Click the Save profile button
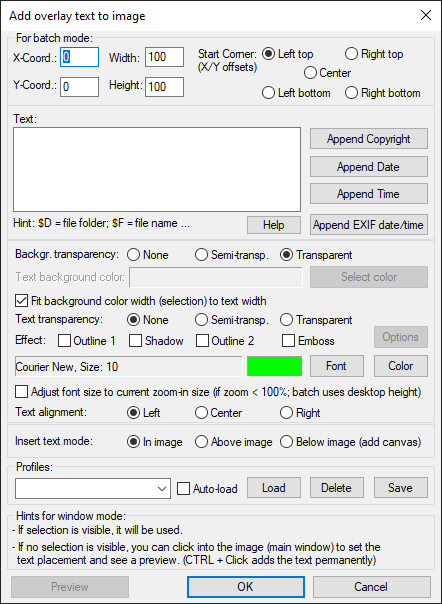 point(401,488)
